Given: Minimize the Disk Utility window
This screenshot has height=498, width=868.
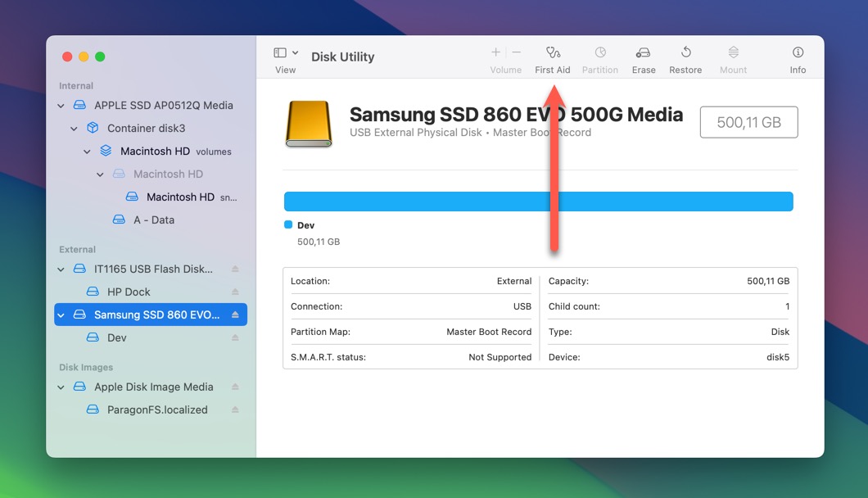Looking at the screenshot, I should pyautogui.click(x=84, y=57).
